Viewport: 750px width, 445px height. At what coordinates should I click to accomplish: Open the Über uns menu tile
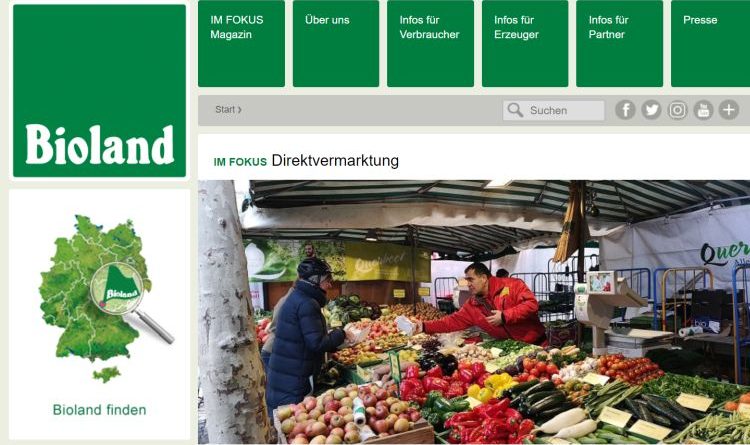(x=336, y=44)
